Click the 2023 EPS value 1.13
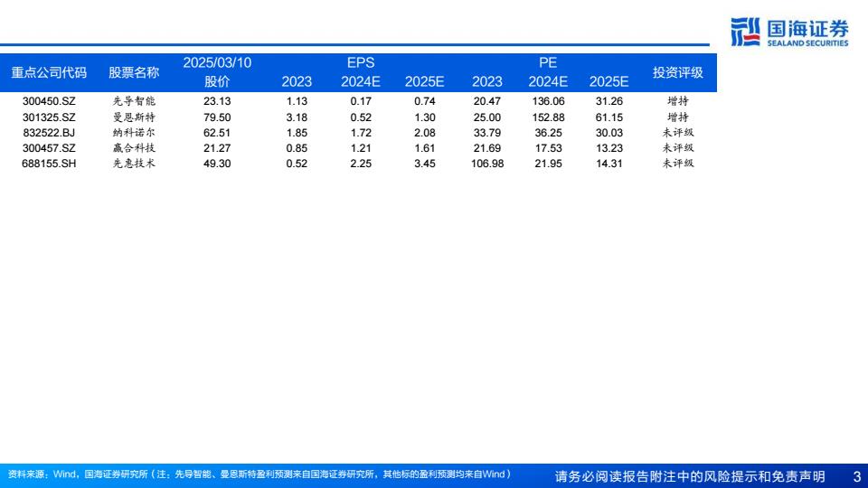The height and width of the screenshot is (488, 868). pos(297,101)
